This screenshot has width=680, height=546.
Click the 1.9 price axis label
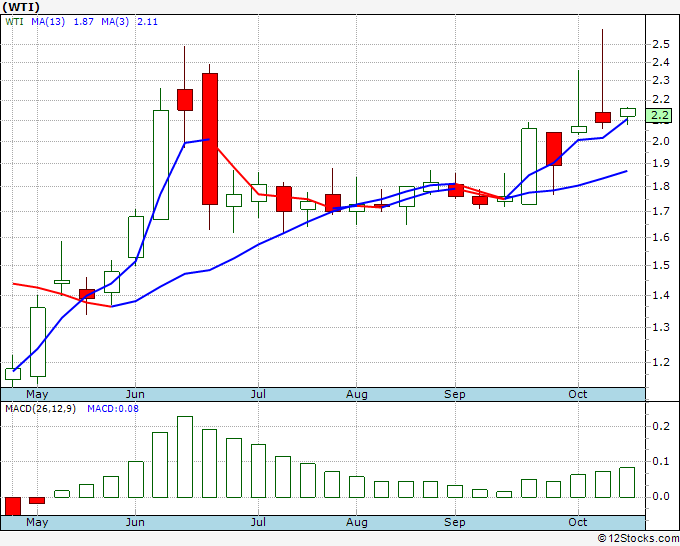coord(661,163)
